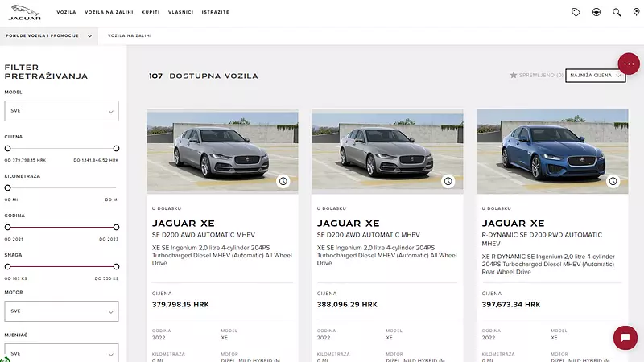644x362 pixels.
Task: Click clock icon on 379,798.15 HRK car
Action: click(283, 181)
